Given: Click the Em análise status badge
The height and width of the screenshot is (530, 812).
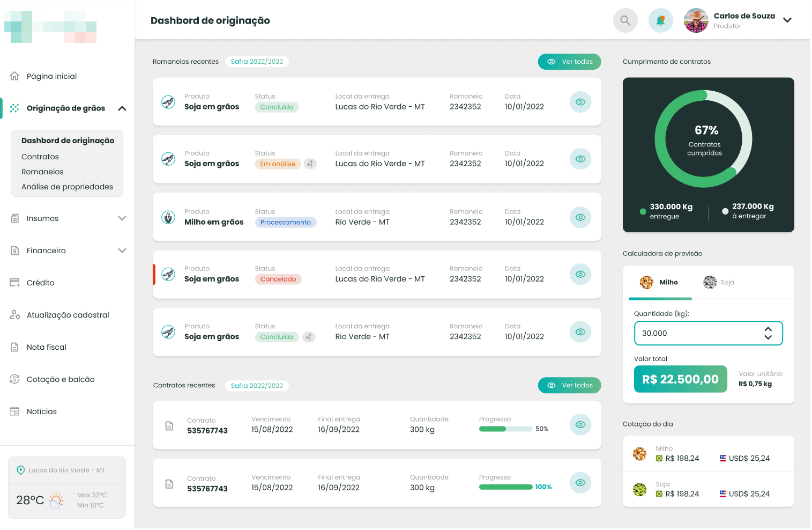Looking at the screenshot, I should 278,164.
